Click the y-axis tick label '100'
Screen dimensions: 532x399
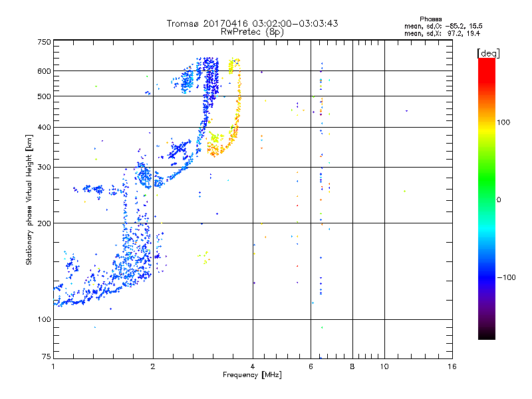tap(44, 319)
